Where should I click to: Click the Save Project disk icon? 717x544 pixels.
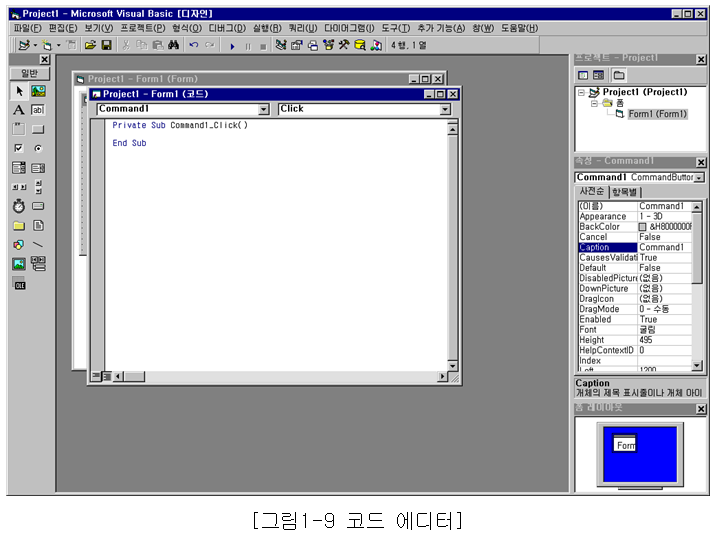click(107, 45)
